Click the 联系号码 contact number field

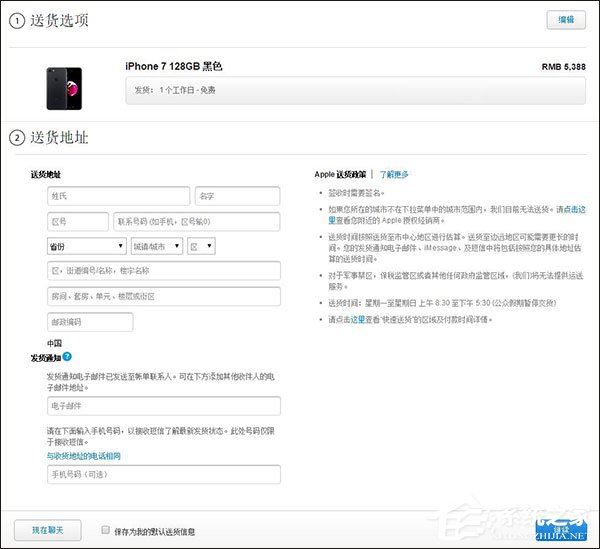click(x=197, y=222)
